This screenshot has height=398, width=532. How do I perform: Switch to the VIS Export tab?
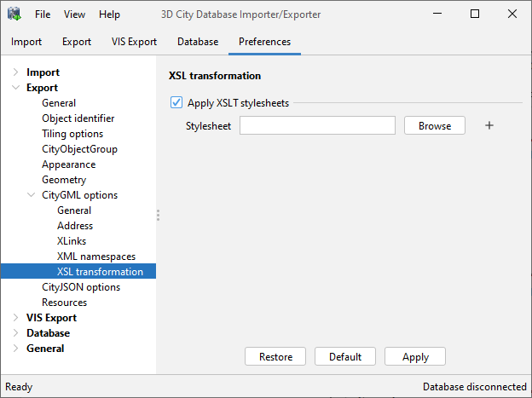point(134,42)
